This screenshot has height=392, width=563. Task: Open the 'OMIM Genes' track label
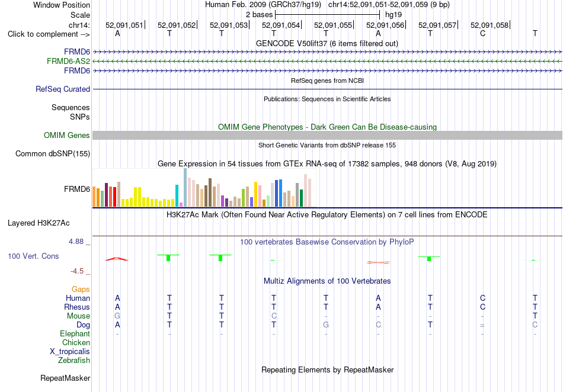(x=66, y=135)
